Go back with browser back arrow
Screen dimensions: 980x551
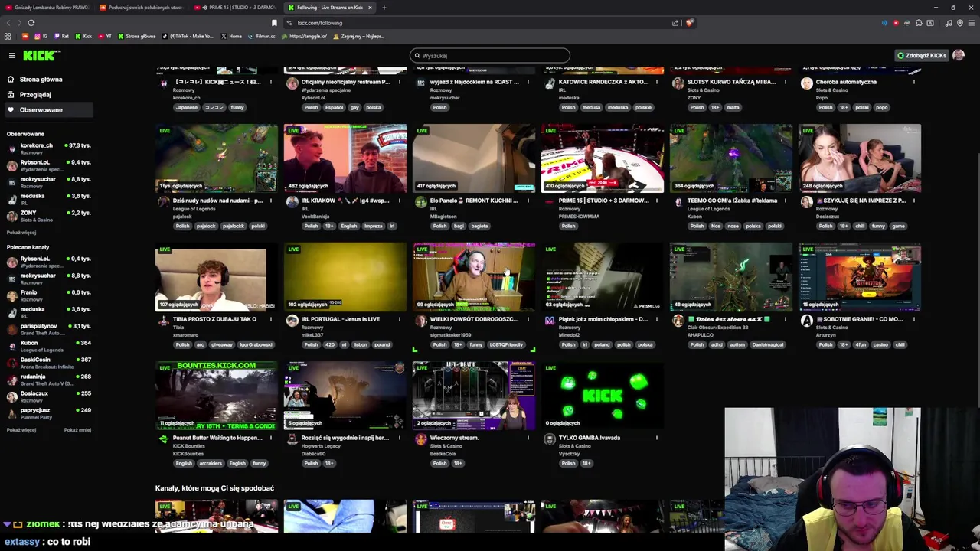click(9, 23)
